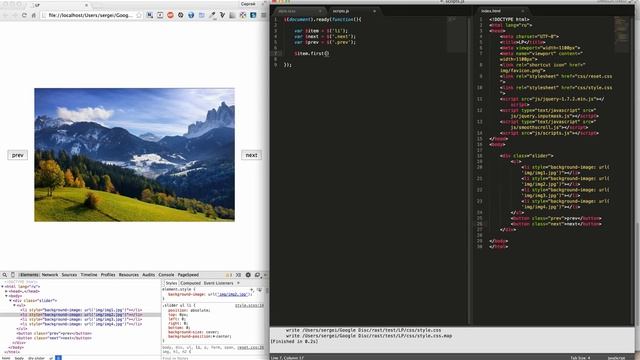The height and width of the screenshot is (360, 640).
Task: Click JavaScript syntax label in editor status bar
Action: [x=616, y=358]
